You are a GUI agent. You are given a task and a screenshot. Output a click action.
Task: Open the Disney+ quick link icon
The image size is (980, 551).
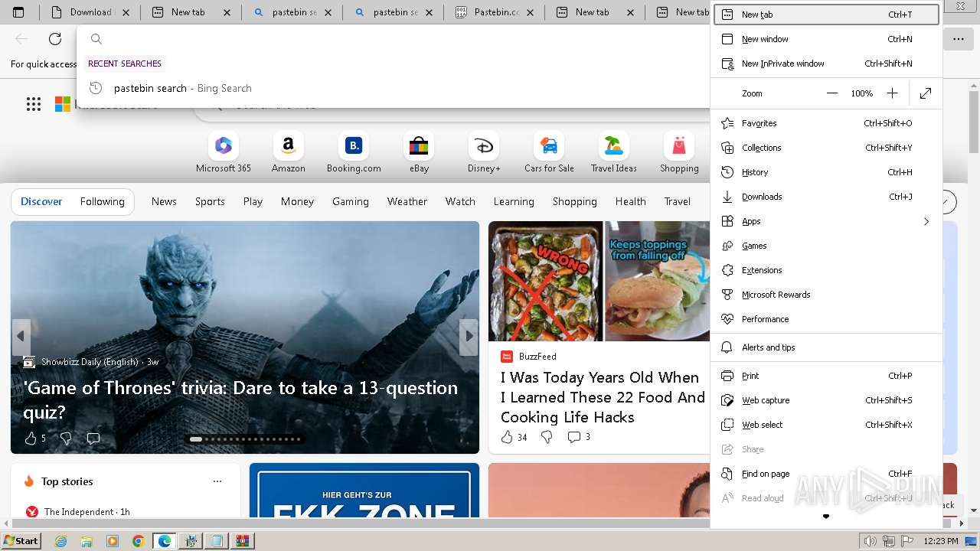point(484,145)
